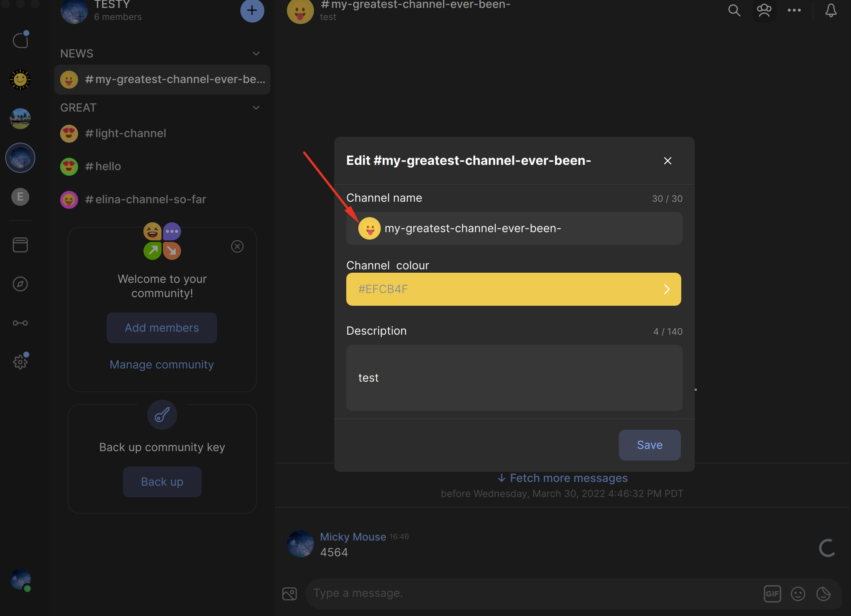Select the compass explore icon in sidebar
Viewport: 851px width, 616px height.
20,284
